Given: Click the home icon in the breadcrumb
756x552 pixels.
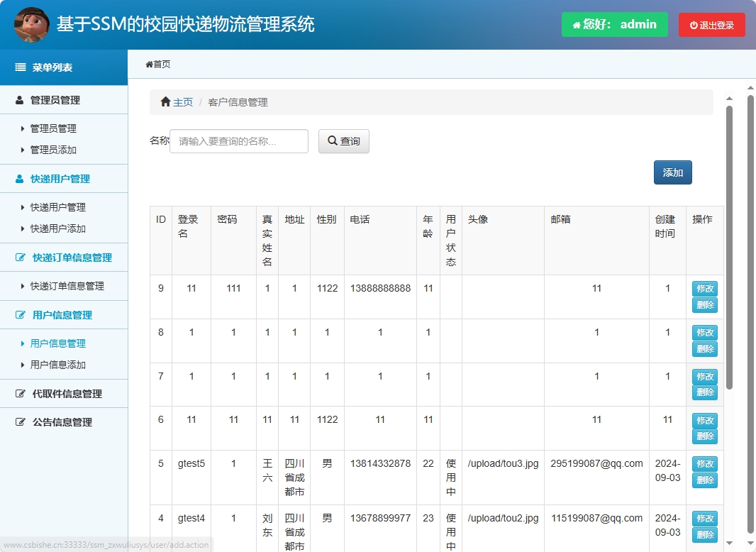Looking at the screenshot, I should pos(165,101).
